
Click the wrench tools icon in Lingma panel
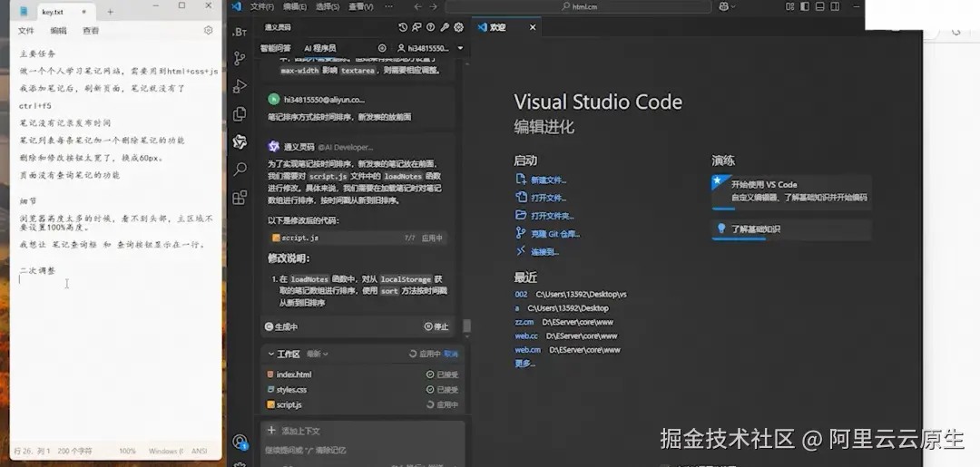click(445, 27)
